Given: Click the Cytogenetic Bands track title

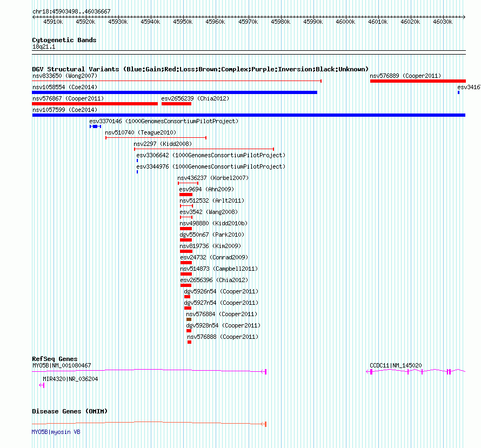Looking at the screenshot, I should coord(64,40).
